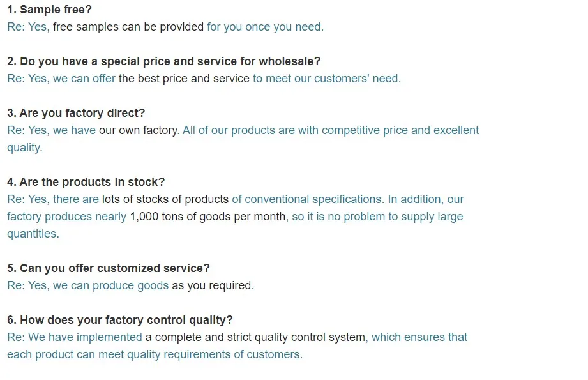Click the teal text "Re: Yes, we can produce goods"
Image resolution: width=588 pixels, height=380 pixels.
click(87, 285)
